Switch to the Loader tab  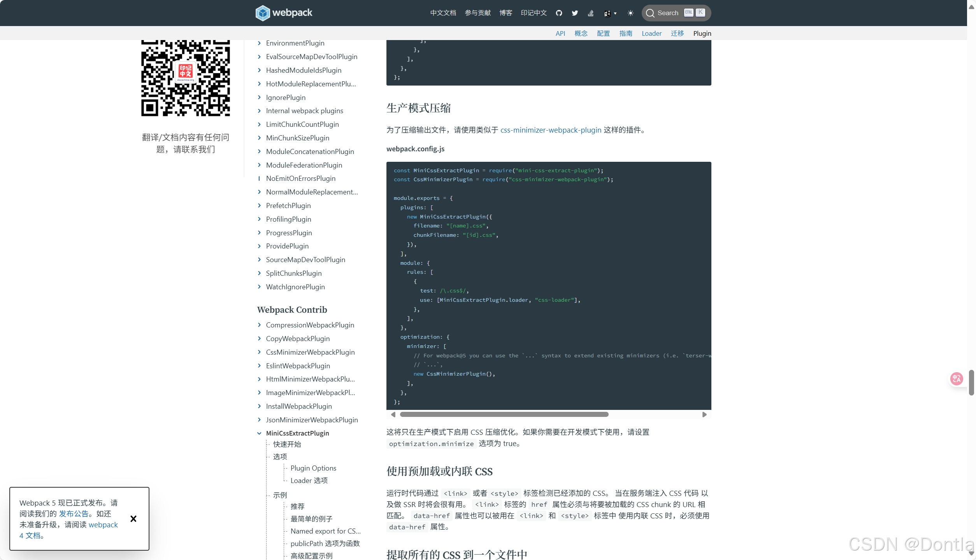click(x=651, y=33)
